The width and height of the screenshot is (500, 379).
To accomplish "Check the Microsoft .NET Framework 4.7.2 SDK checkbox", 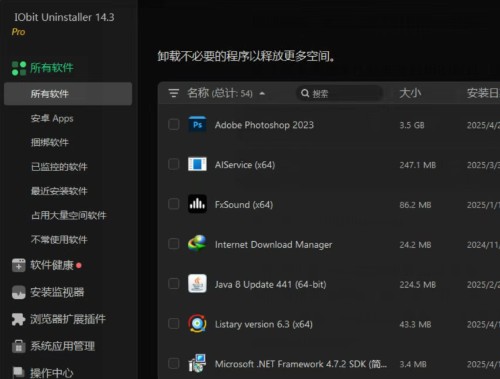I will (174, 364).
